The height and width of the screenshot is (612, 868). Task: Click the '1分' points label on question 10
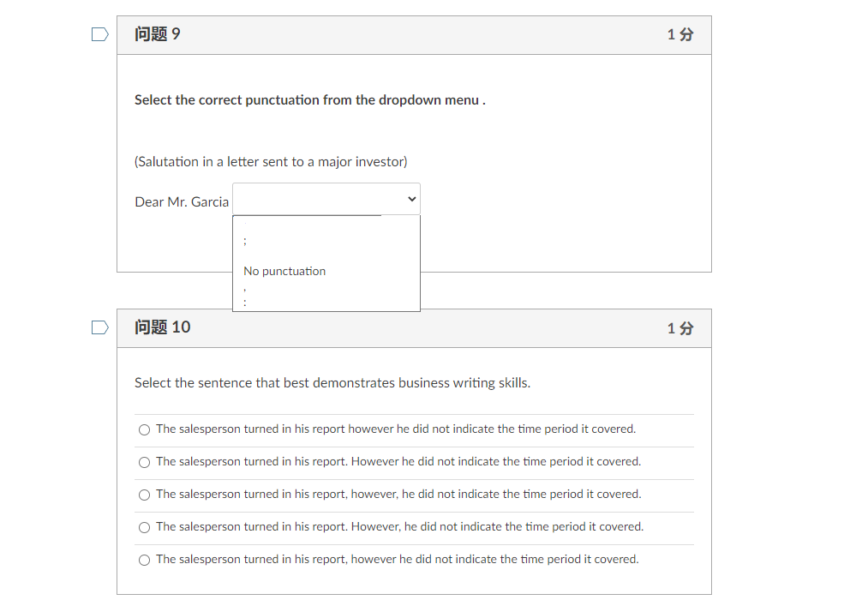point(679,327)
